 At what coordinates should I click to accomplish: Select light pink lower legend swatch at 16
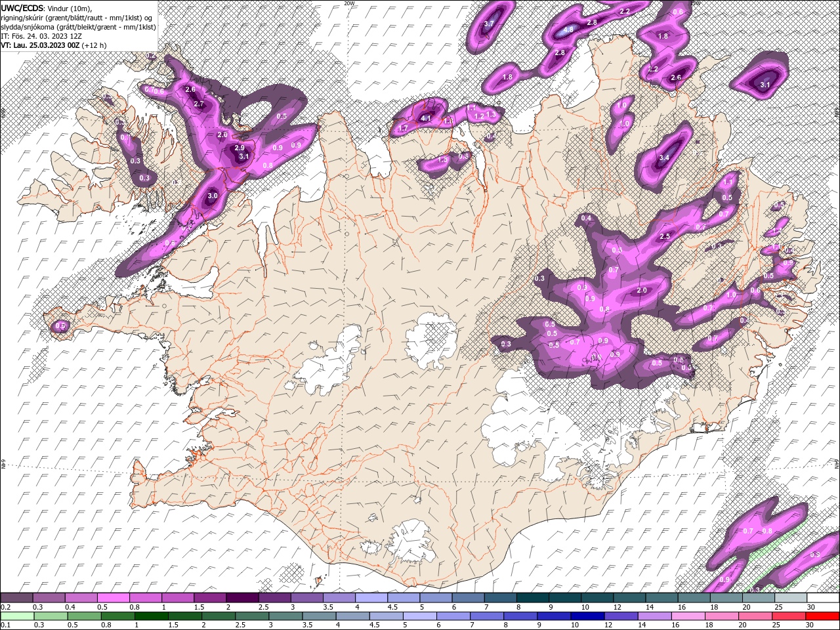pos(687,616)
